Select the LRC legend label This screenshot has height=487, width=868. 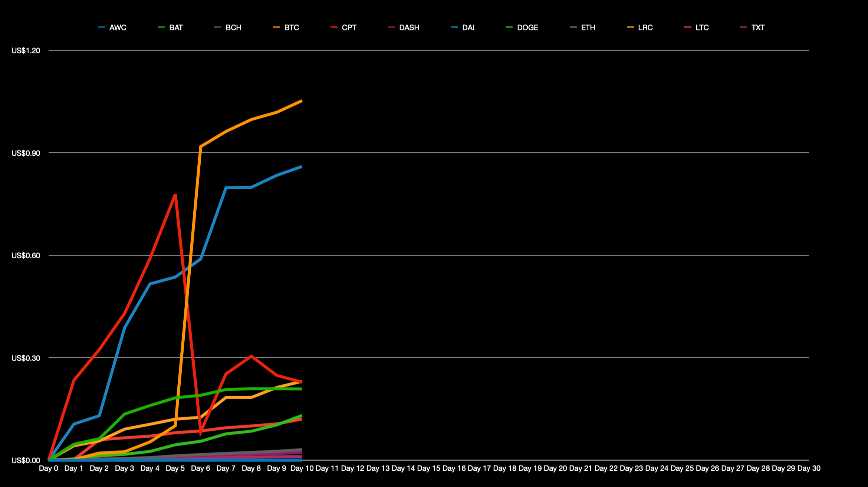coord(645,28)
